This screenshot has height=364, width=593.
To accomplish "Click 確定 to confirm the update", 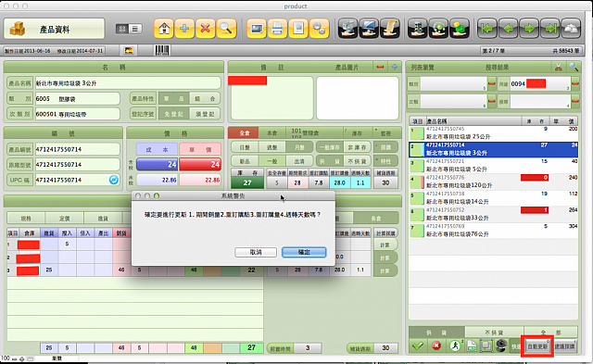I will [304, 252].
